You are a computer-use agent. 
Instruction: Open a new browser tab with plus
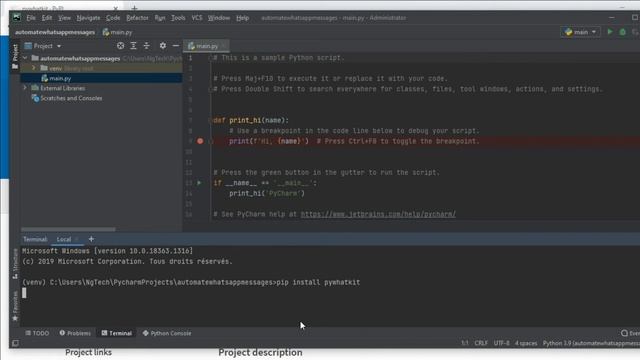(134, 8)
